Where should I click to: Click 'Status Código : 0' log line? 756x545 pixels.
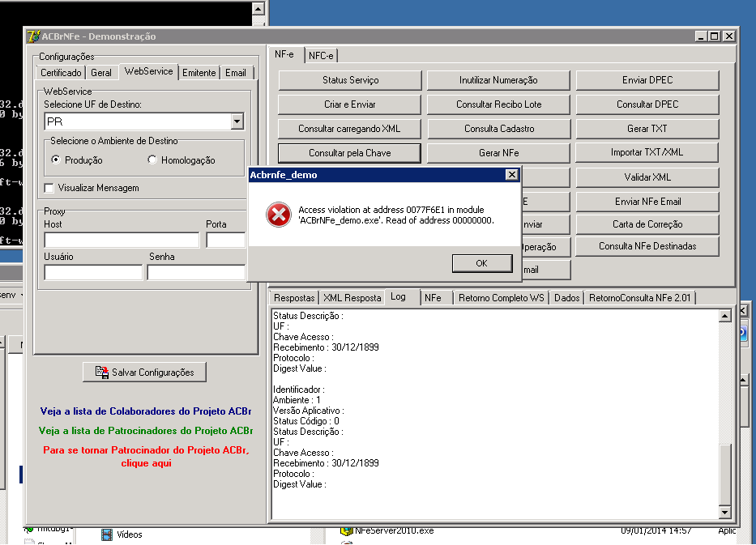click(306, 421)
